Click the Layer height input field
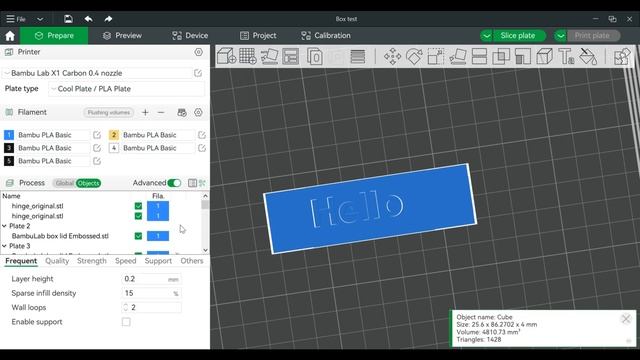Viewport: 640px width, 360px height. 151,279
